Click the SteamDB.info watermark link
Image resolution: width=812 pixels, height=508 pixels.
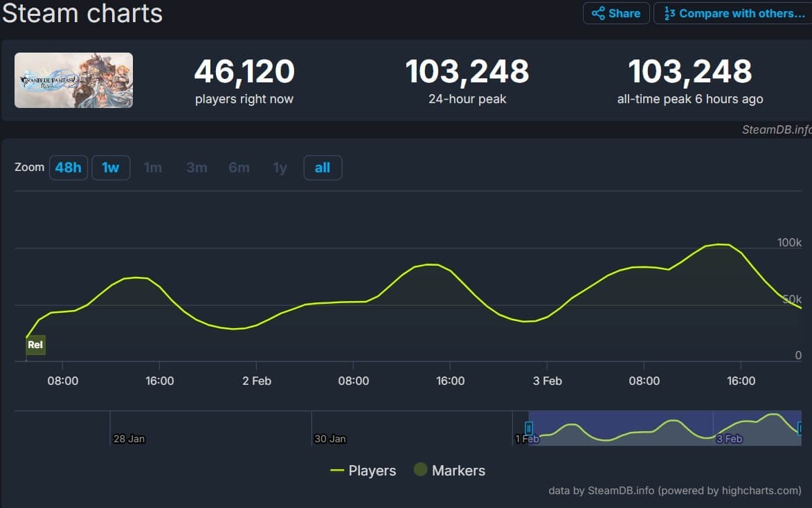[776, 129]
